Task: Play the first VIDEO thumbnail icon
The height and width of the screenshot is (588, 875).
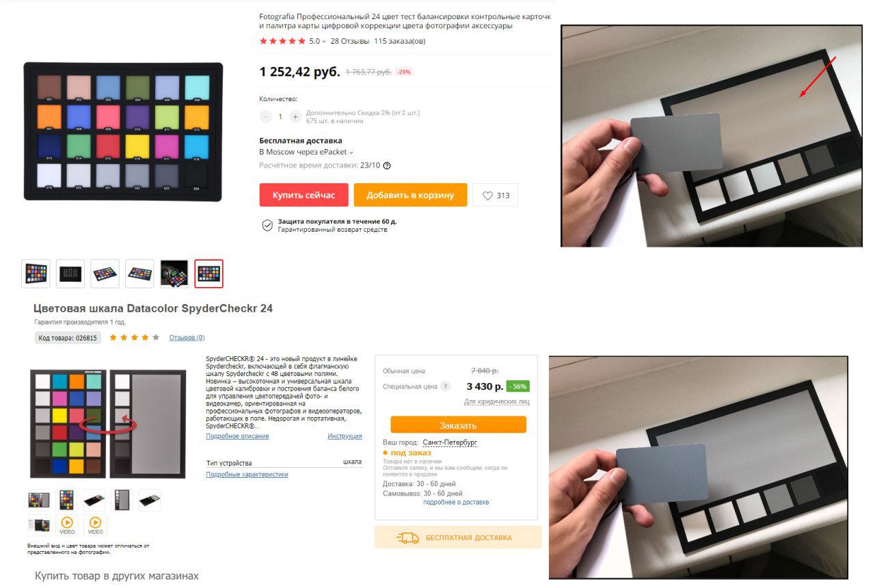Action: click(x=67, y=524)
